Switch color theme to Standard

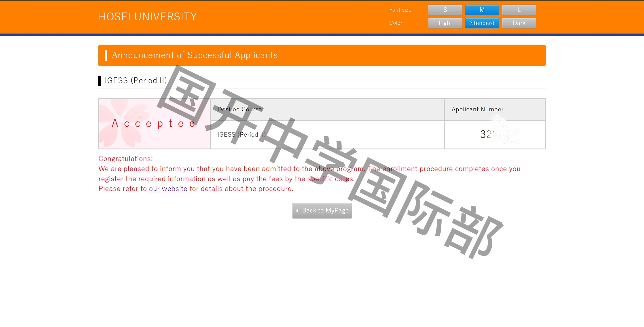[x=482, y=23]
